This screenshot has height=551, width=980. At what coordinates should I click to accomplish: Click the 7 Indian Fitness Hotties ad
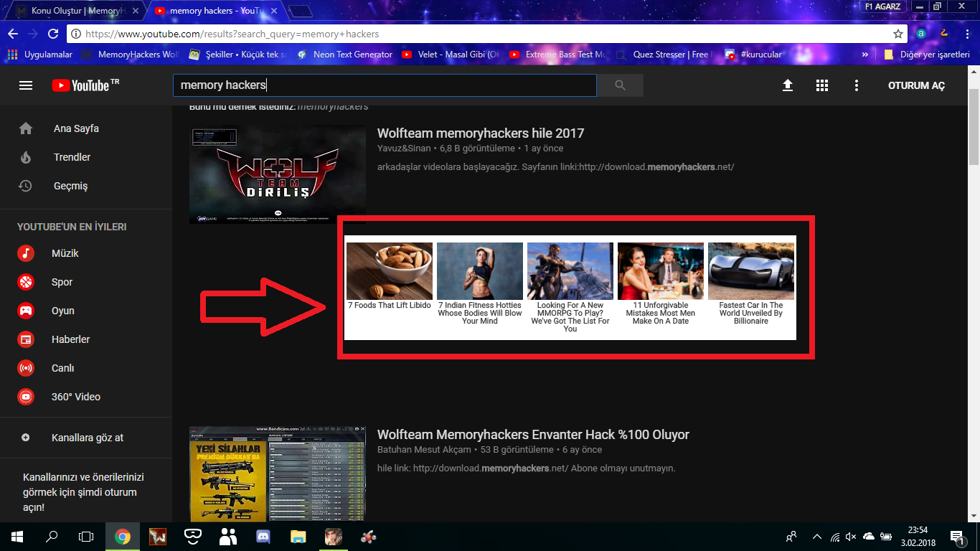pyautogui.click(x=480, y=284)
